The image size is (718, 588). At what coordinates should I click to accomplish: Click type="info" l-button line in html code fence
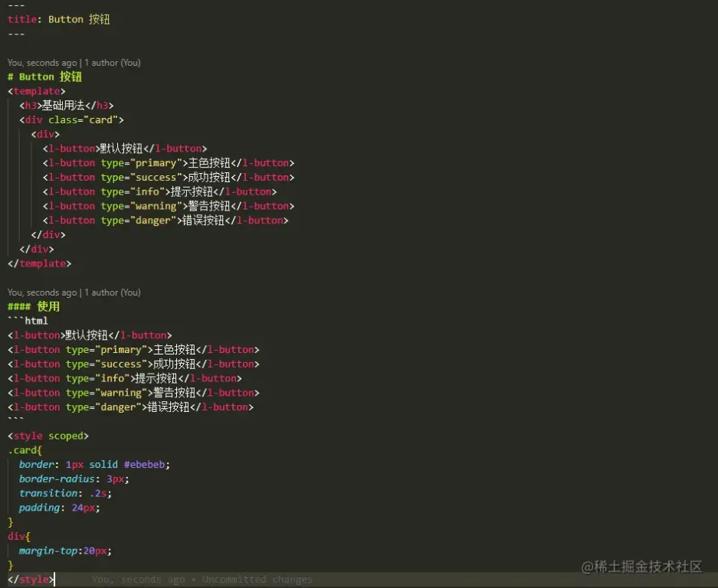tap(125, 378)
